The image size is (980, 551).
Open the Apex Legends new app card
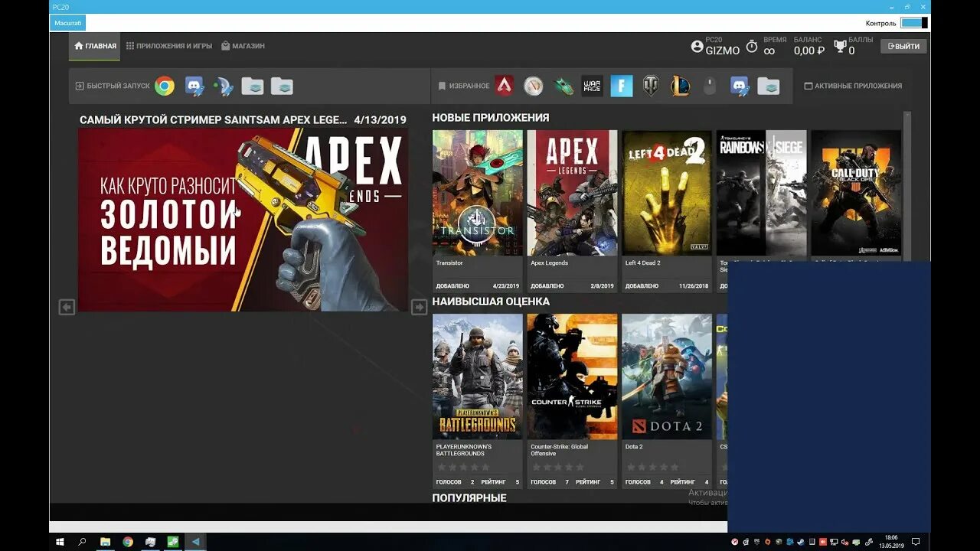[x=572, y=210]
